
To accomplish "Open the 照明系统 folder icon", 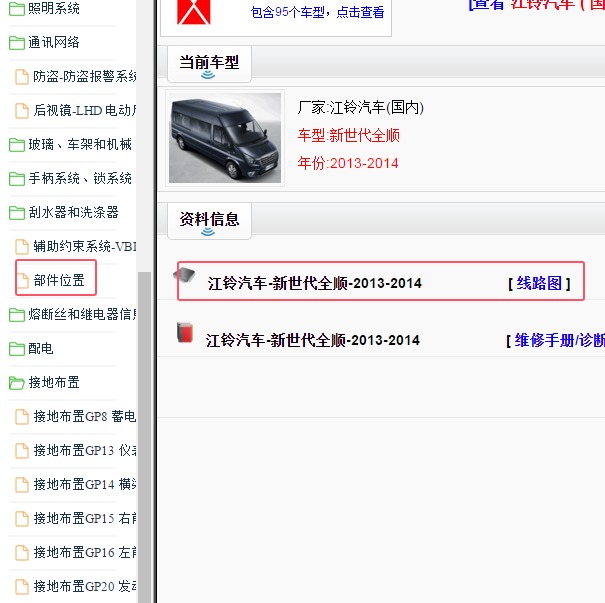I will point(17,8).
